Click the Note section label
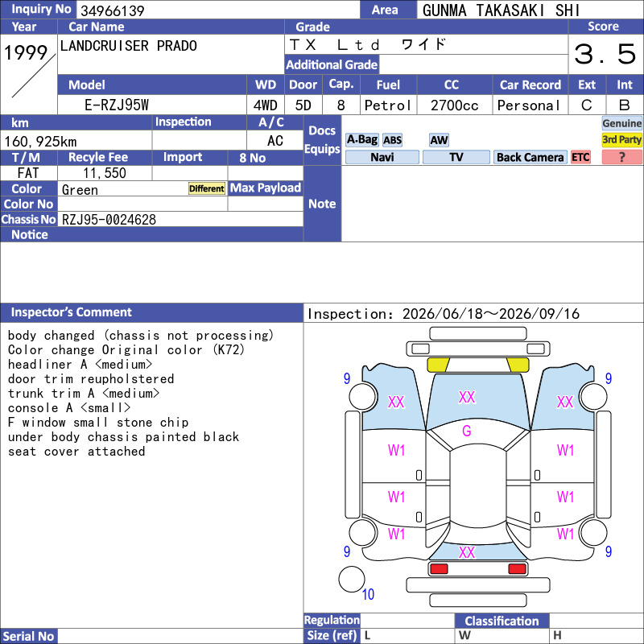This screenshot has width=644, height=644. (322, 204)
